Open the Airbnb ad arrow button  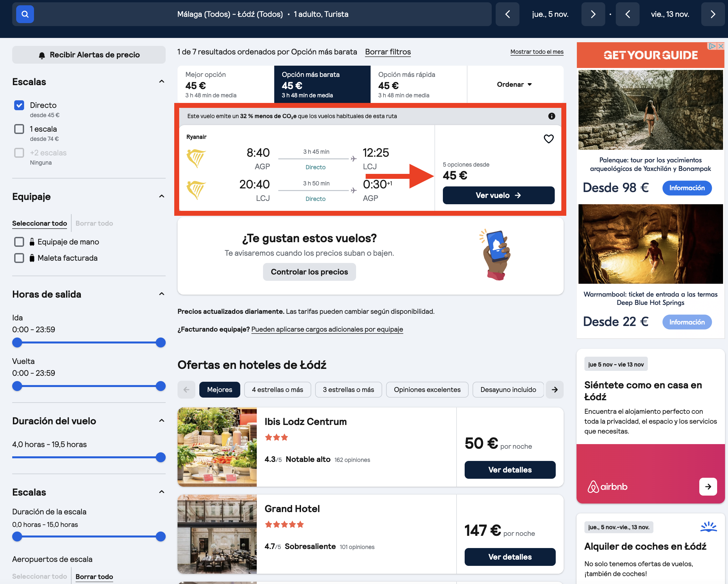point(708,486)
